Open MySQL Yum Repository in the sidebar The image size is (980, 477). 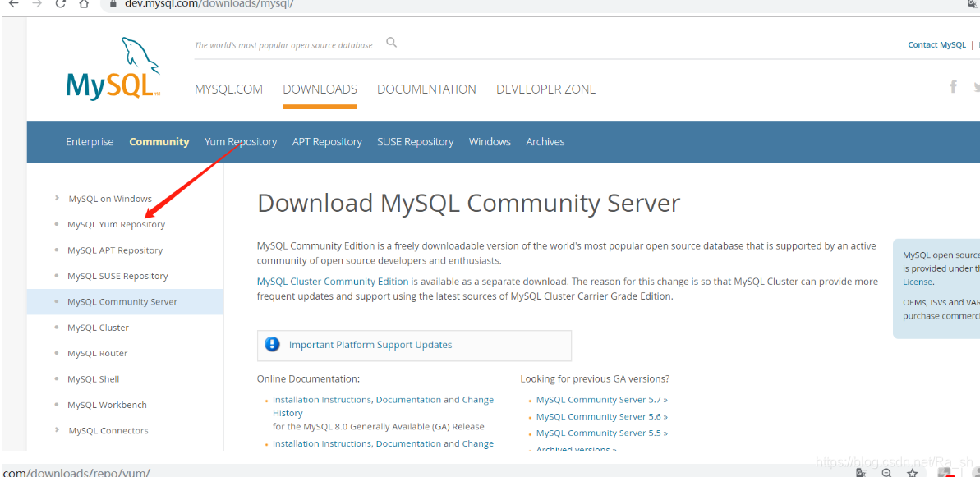(x=117, y=224)
